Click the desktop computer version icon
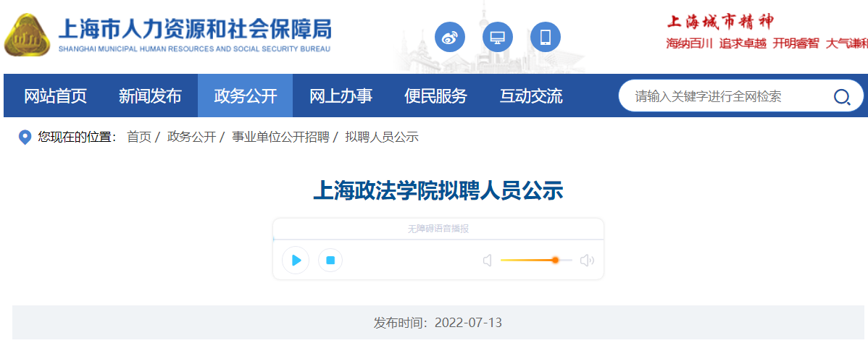The height and width of the screenshot is (343, 868). [498, 37]
